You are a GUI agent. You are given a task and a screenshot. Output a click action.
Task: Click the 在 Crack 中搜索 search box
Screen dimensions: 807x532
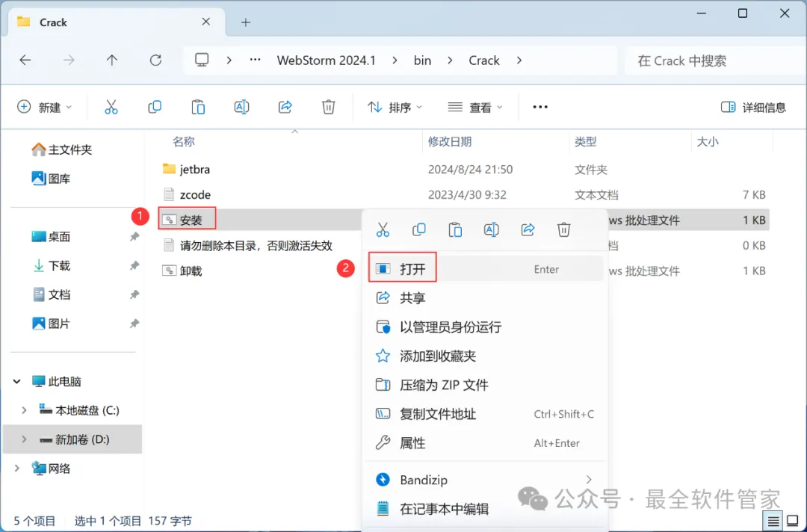tap(715, 61)
